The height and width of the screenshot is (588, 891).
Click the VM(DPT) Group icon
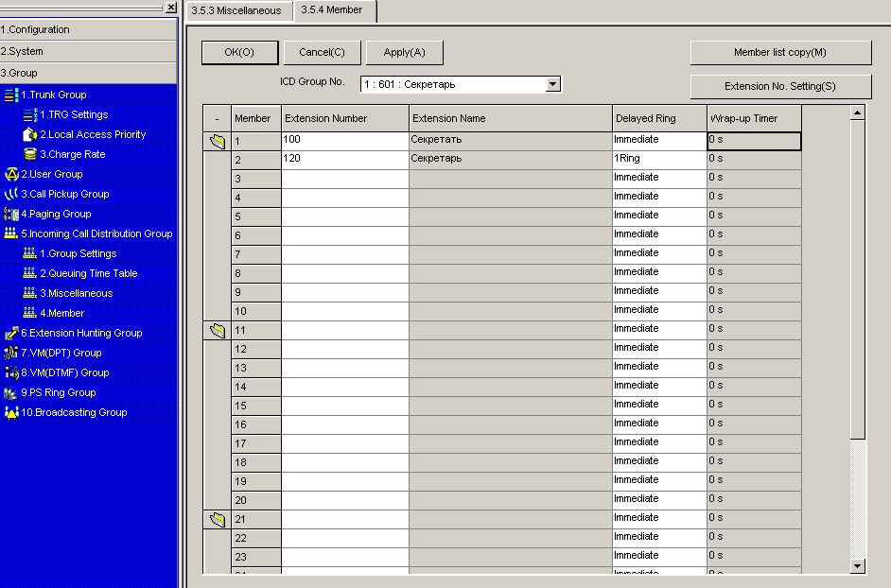pyautogui.click(x=10, y=353)
